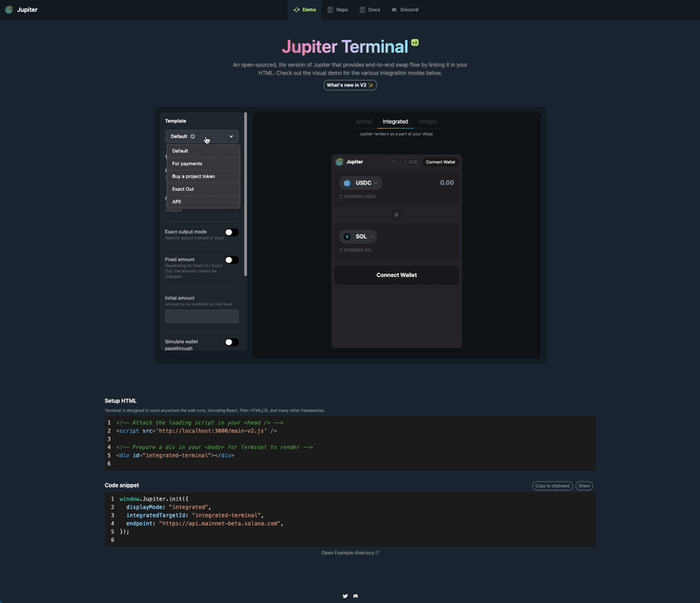Switch to the Modal display mode tab
This screenshot has height=603, width=700.
(x=364, y=122)
